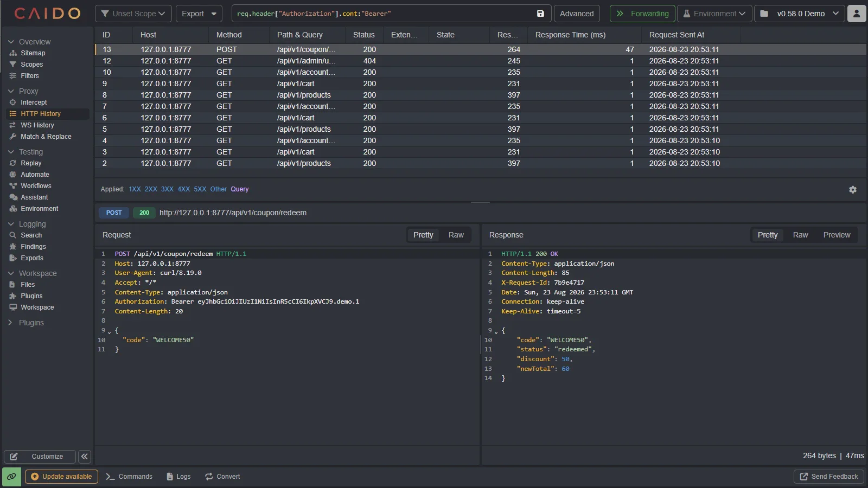Collapse the JSON body in Request pane
868x488 pixels.
click(110, 332)
